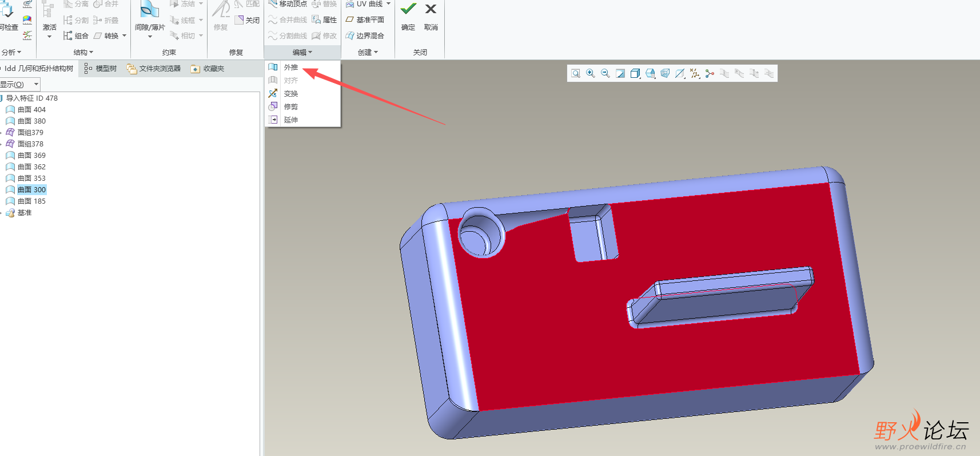Select 曲面 185 in the tree

[x=26, y=201]
